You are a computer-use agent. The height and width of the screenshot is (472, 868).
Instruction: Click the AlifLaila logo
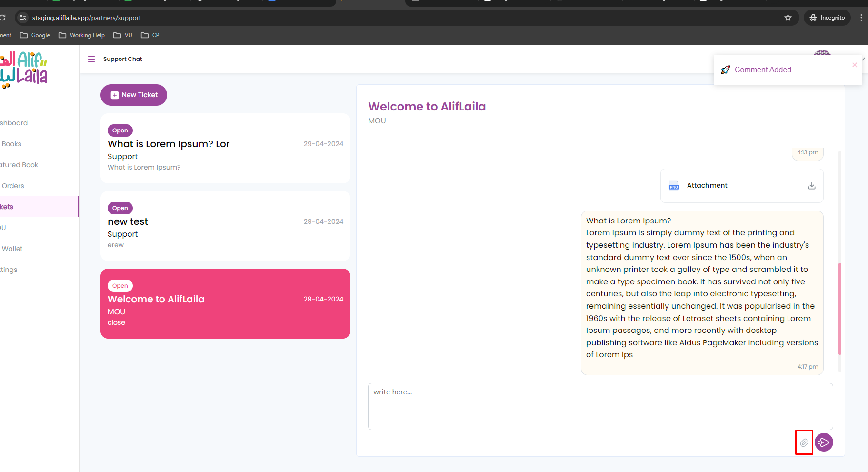click(x=24, y=70)
